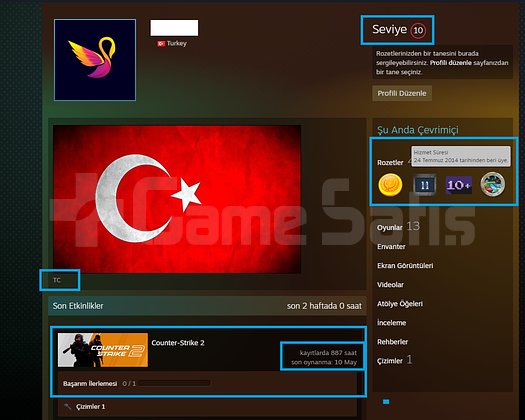Click the Son Etkinlikler header
525x420 pixels.
pyautogui.click(x=78, y=306)
